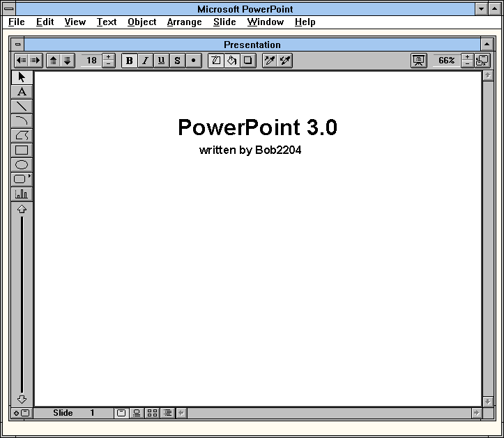Image resolution: width=504 pixels, height=438 pixels.
Task: Switch to Notes view
Action: pyautogui.click(x=137, y=413)
